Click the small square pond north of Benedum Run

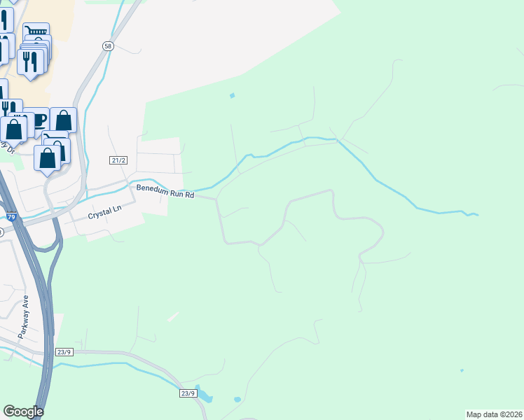coord(233,96)
